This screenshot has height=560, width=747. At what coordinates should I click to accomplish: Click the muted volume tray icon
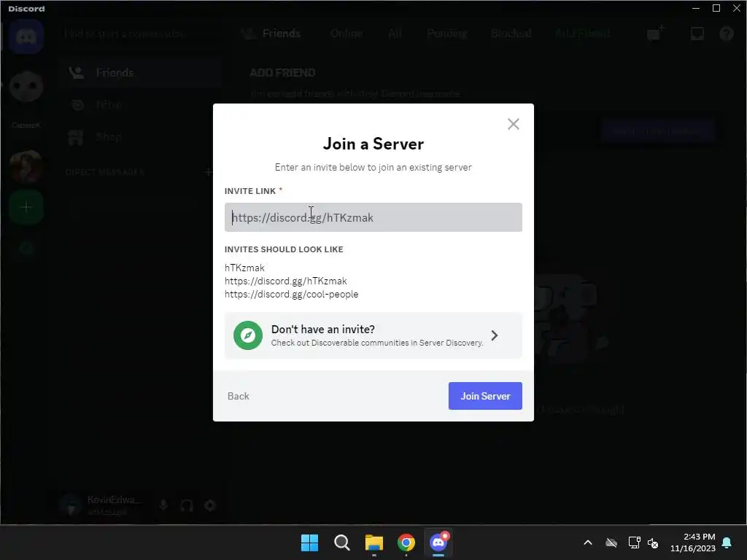653,542
